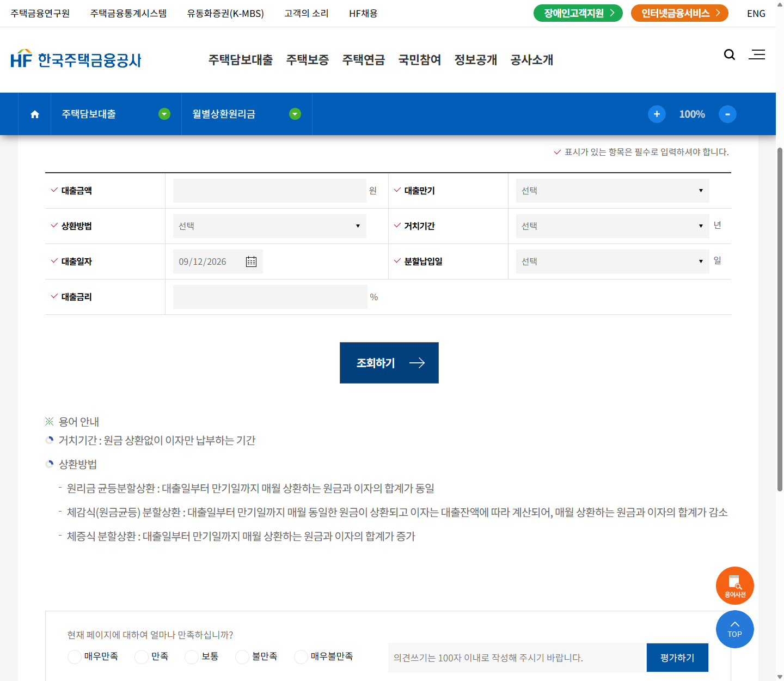784x681 pixels.
Task: Open 고객의 소리 top link
Action: tap(307, 13)
